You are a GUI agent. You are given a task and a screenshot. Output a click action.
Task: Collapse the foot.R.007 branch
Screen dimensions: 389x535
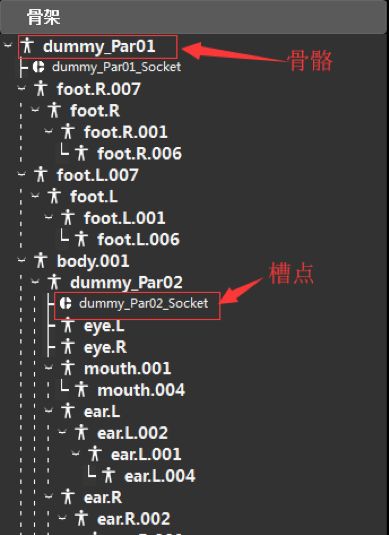(x=21, y=88)
